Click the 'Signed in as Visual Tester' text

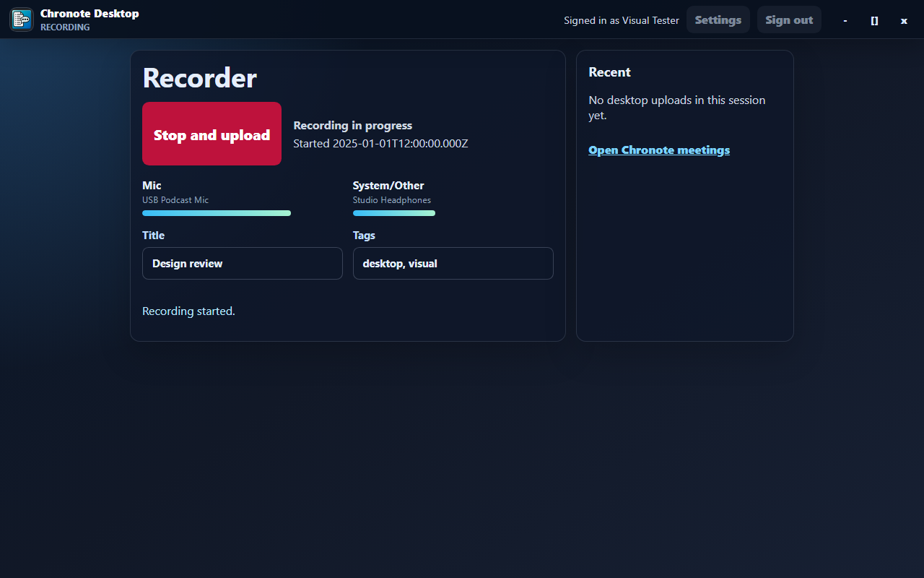[x=622, y=20]
